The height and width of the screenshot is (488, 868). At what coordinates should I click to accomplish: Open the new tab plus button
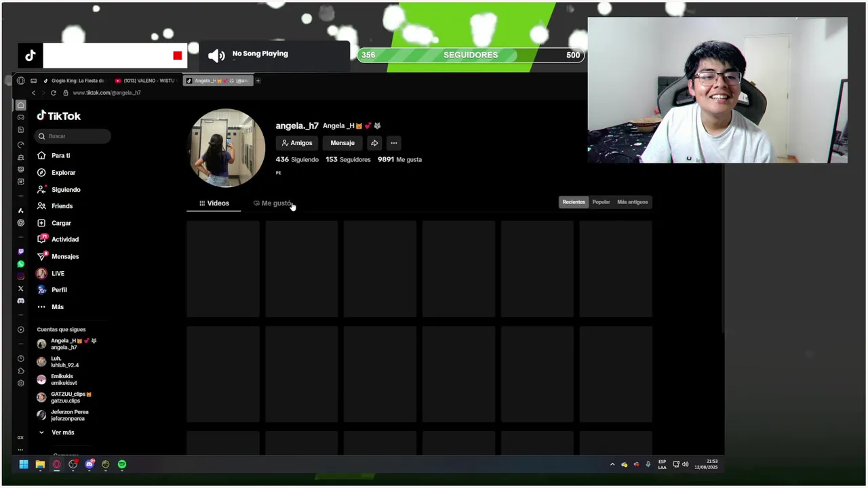click(x=258, y=81)
